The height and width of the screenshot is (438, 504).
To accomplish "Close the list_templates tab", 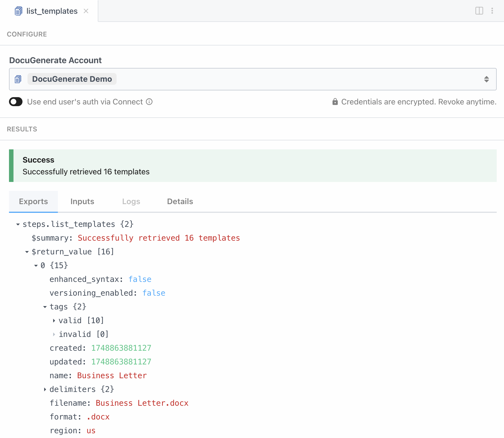I will pos(86,11).
